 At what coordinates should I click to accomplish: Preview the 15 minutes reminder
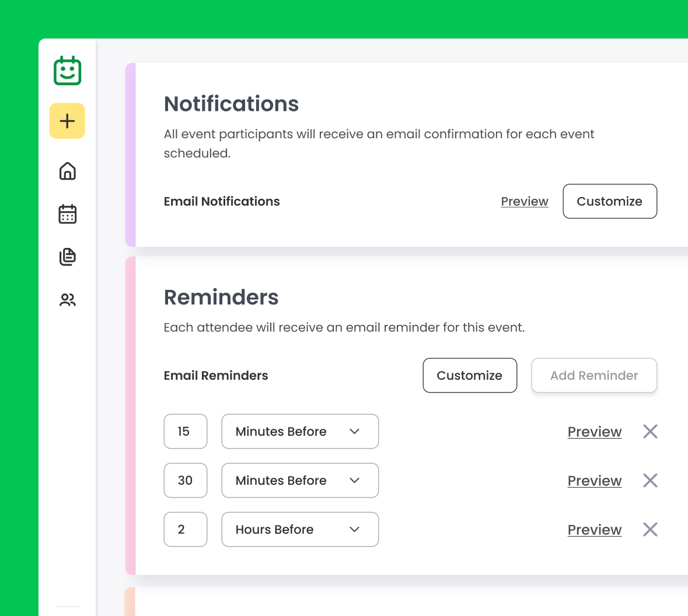(x=595, y=432)
